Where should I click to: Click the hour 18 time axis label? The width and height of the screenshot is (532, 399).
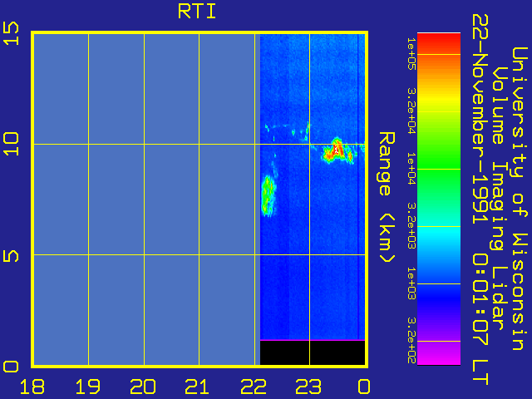(x=32, y=387)
